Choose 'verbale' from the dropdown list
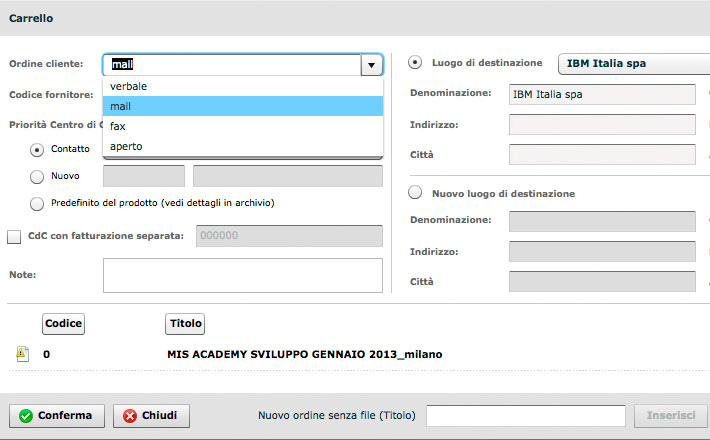 click(243, 86)
